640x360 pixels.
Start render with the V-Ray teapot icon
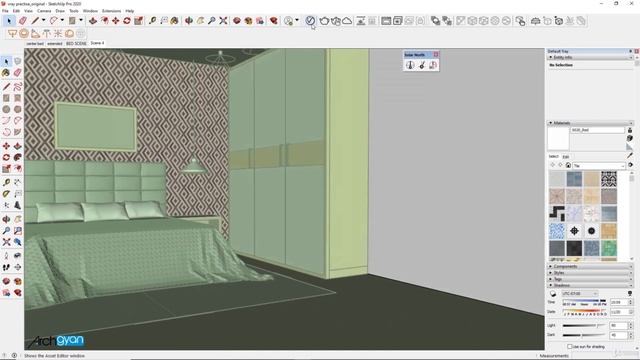click(x=324, y=21)
